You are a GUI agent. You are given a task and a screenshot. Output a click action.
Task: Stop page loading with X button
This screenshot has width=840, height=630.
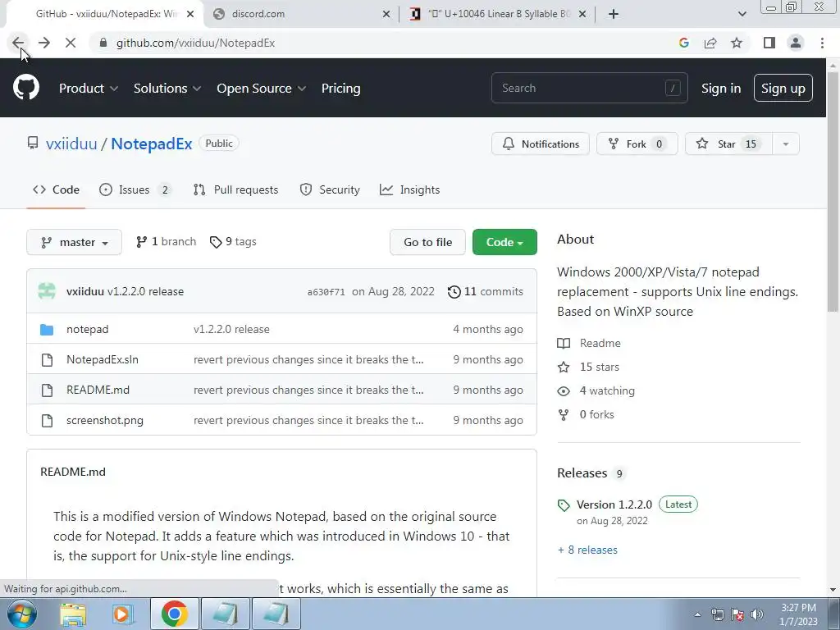pyautogui.click(x=71, y=43)
